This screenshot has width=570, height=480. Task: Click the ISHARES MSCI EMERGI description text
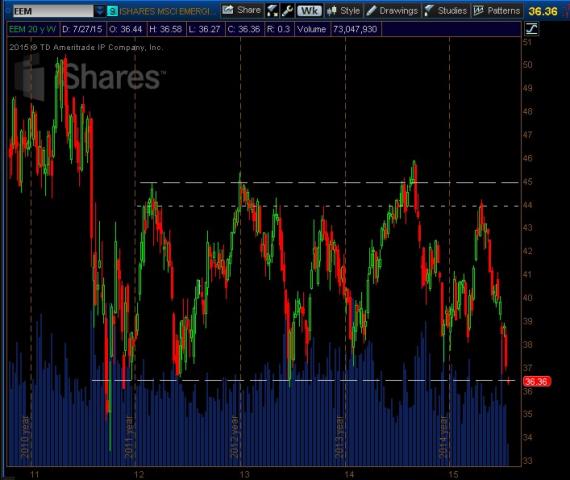coord(165,12)
